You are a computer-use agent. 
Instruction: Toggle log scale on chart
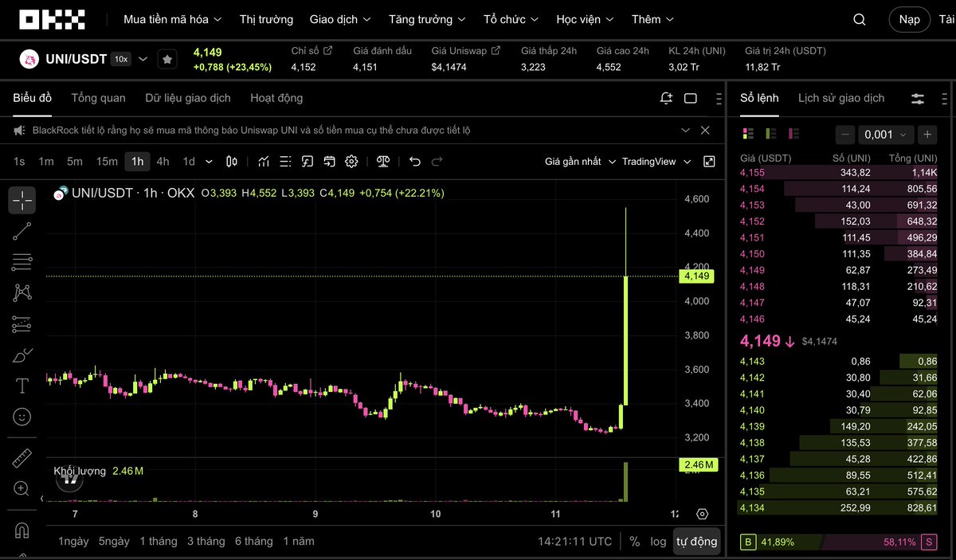(658, 541)
